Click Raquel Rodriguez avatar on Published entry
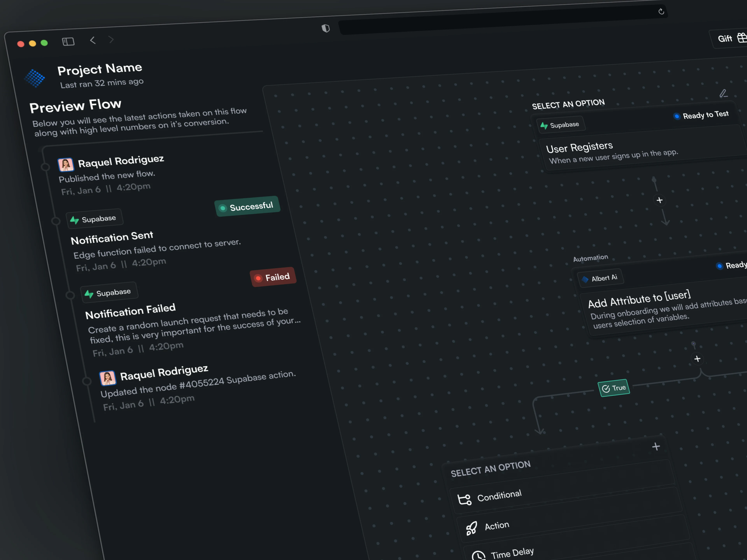This screenshot has width=747, height=560. (66, 165)
